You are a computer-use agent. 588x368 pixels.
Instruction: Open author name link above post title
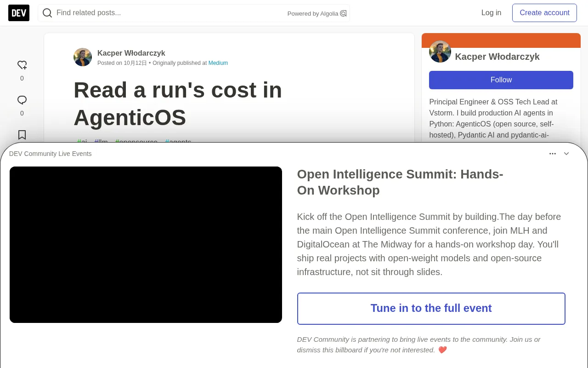(x=131, y=53)
